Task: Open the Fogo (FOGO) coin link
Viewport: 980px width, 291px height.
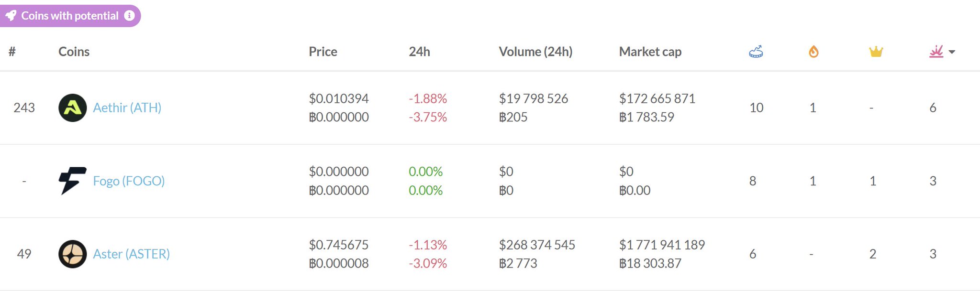Action: [x=129, y=181]
